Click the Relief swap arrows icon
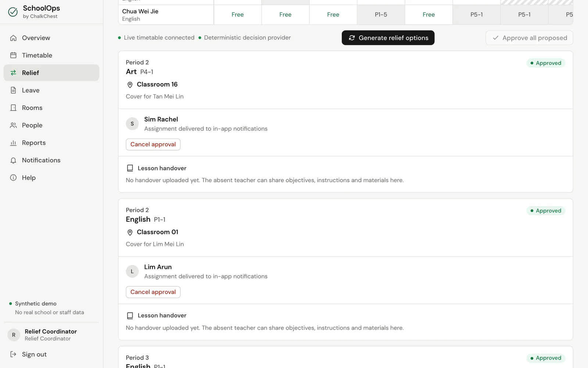 point(13,73)
